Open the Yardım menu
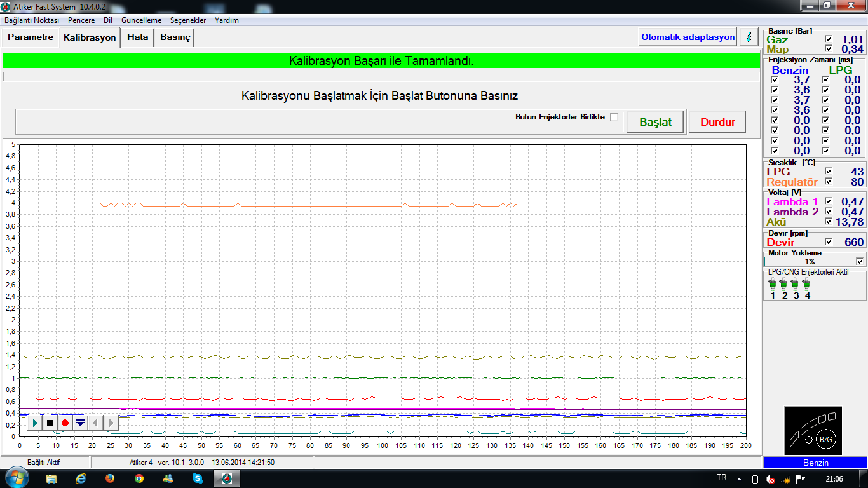This screenshot has width=868, height=488. [227, 20]
